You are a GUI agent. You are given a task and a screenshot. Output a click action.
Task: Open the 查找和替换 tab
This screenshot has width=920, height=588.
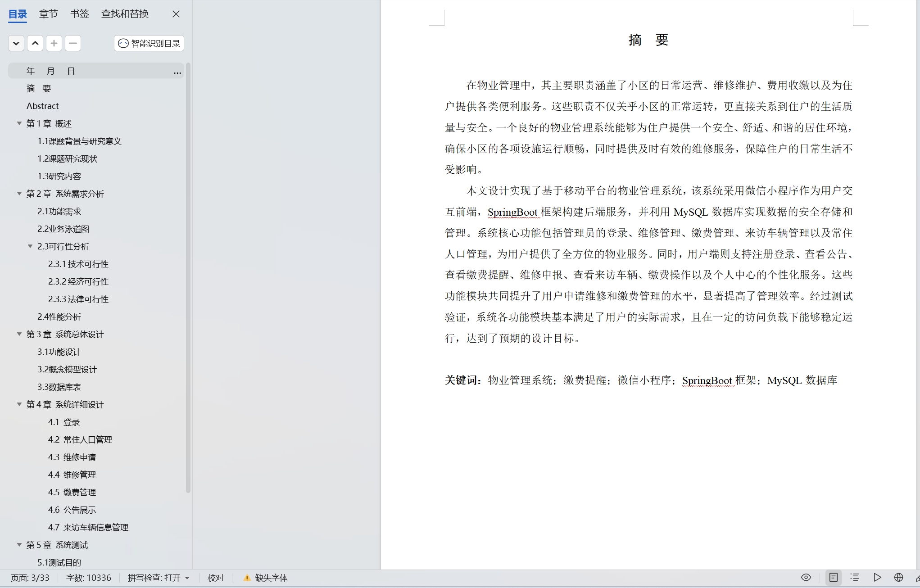125,14
